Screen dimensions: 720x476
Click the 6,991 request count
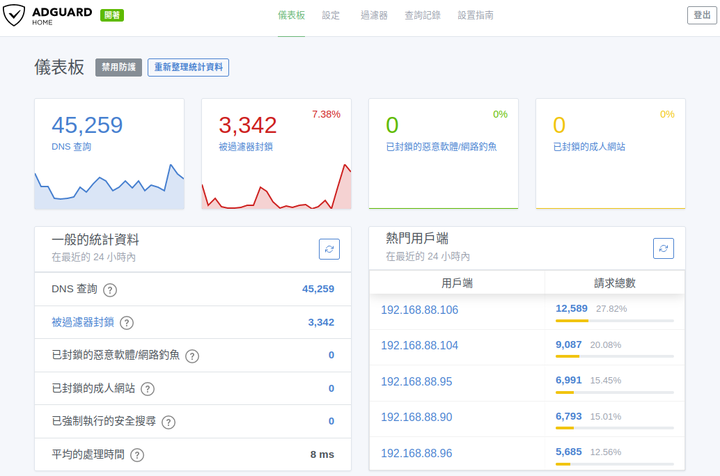point(568,380)
